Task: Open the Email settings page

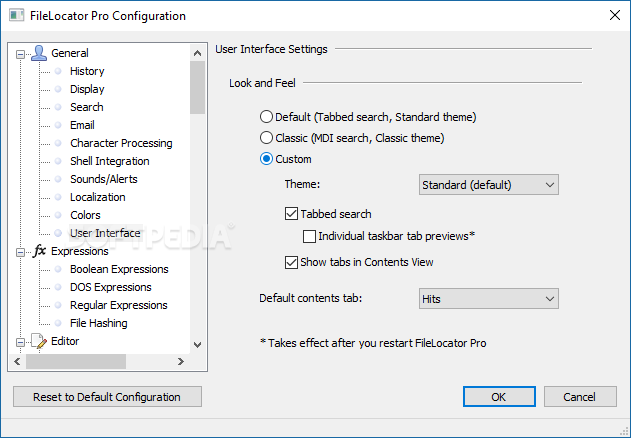Action: 82,125
